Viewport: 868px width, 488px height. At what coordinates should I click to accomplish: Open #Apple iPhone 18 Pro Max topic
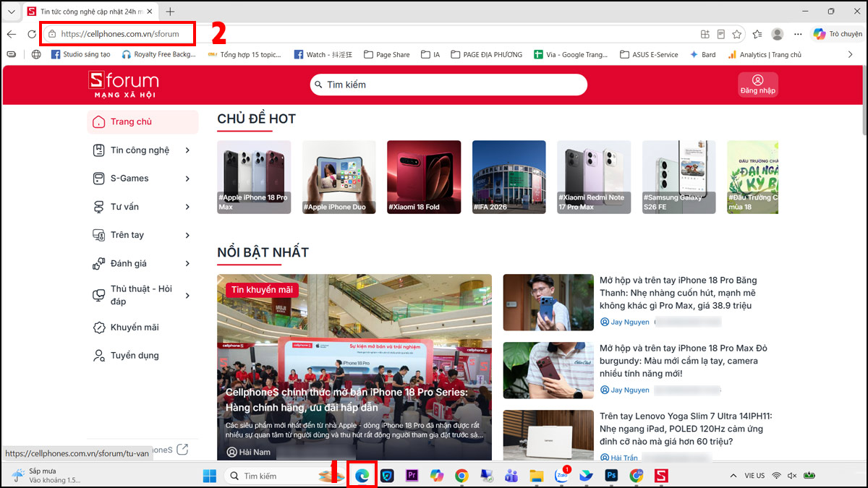(254, 177)
